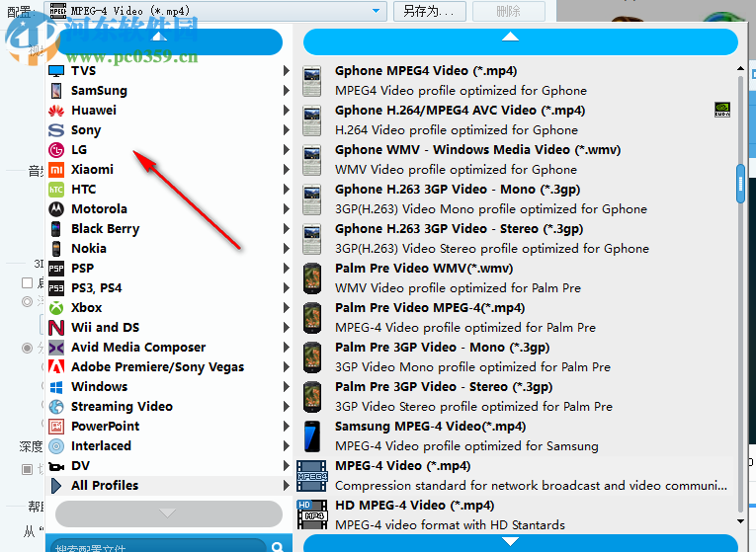
Task: Select Samsung MPEG-4 Video(*.mp4) profile
Action: 516,436
